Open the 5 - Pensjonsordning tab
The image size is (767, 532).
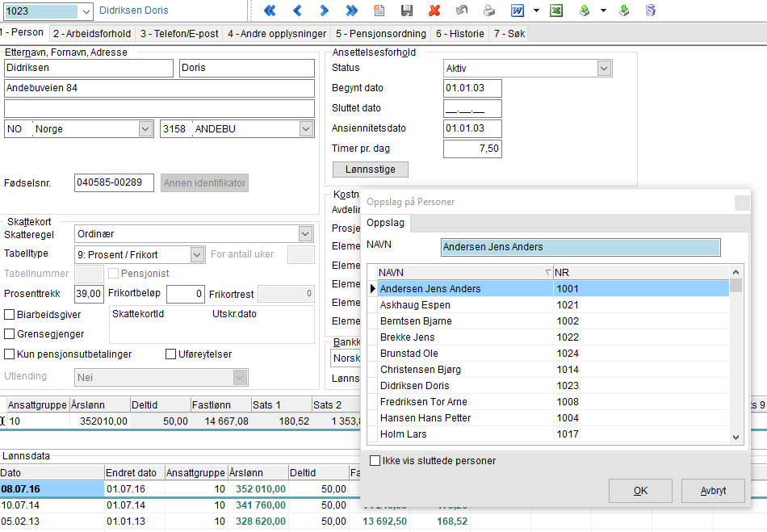[x=380, y=34]
